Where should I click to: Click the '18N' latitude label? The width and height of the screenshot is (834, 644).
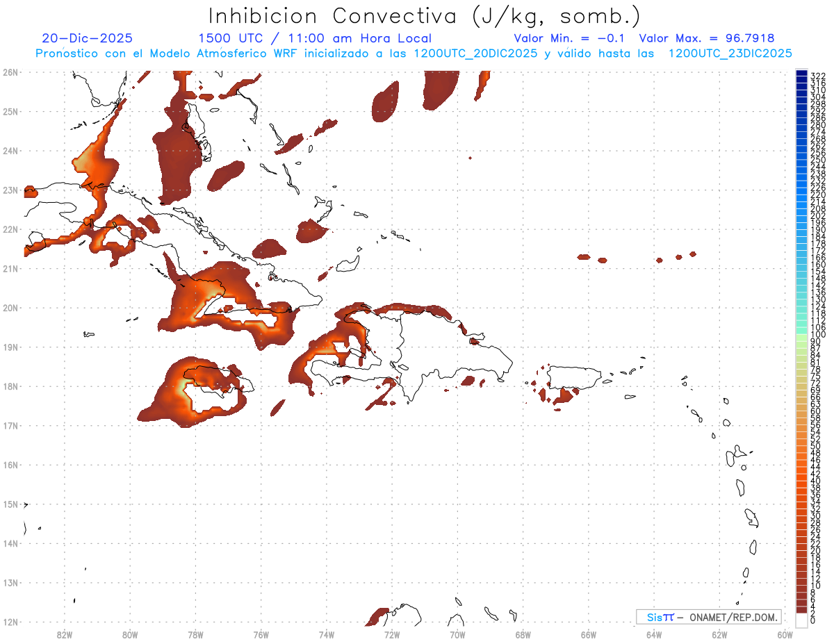pos(10,386)
